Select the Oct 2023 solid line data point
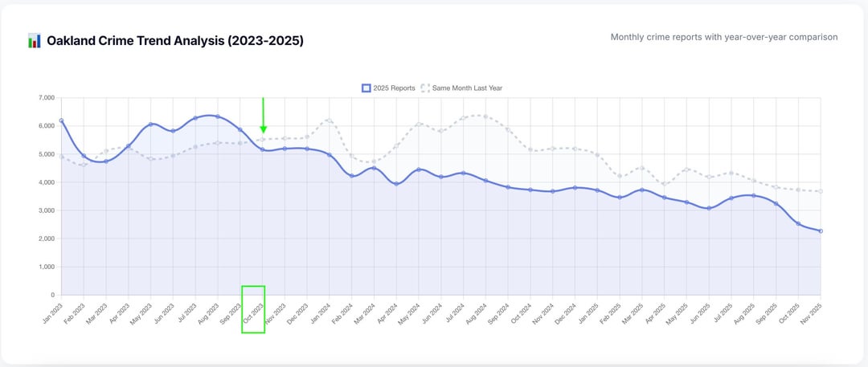The image size is (868, 367). [x=263, y=149]
